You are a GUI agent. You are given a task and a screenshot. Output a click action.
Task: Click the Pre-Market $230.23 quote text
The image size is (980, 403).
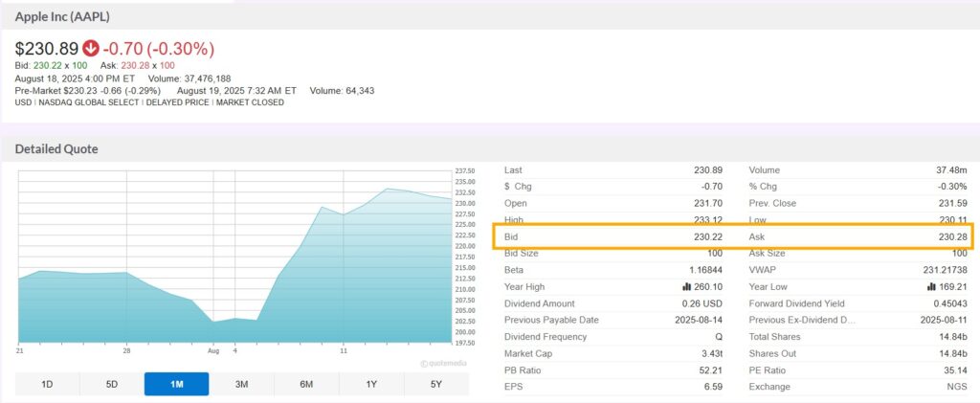coord(87,91)
